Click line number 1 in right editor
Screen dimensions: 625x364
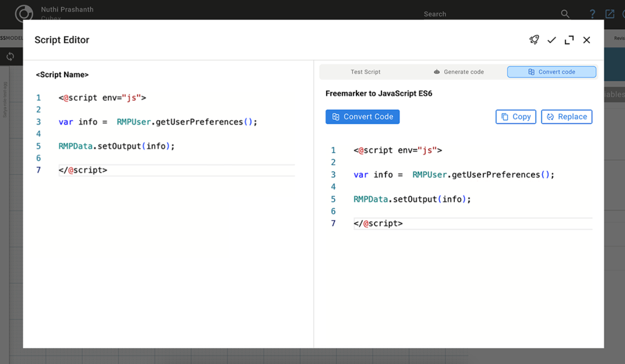[333, 150]
